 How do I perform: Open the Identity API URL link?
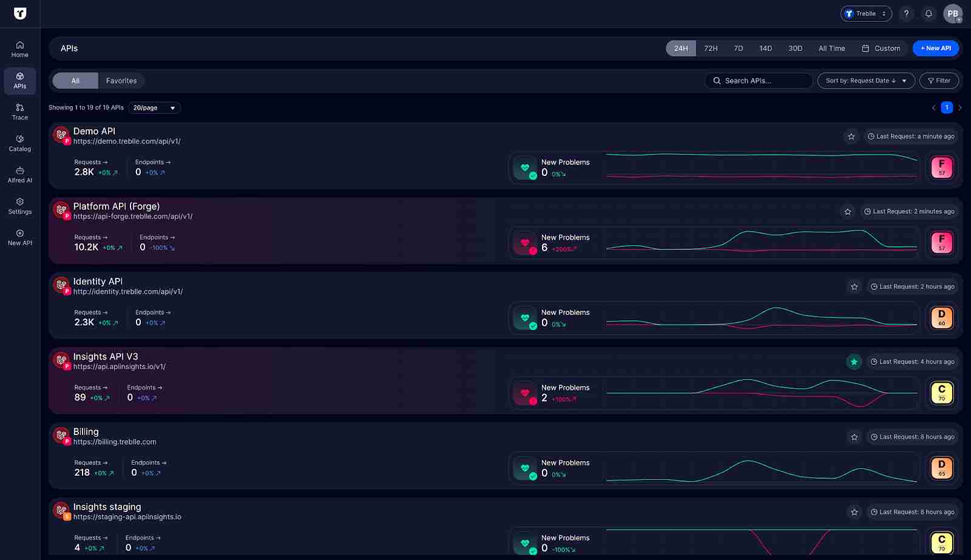[126, 291]
